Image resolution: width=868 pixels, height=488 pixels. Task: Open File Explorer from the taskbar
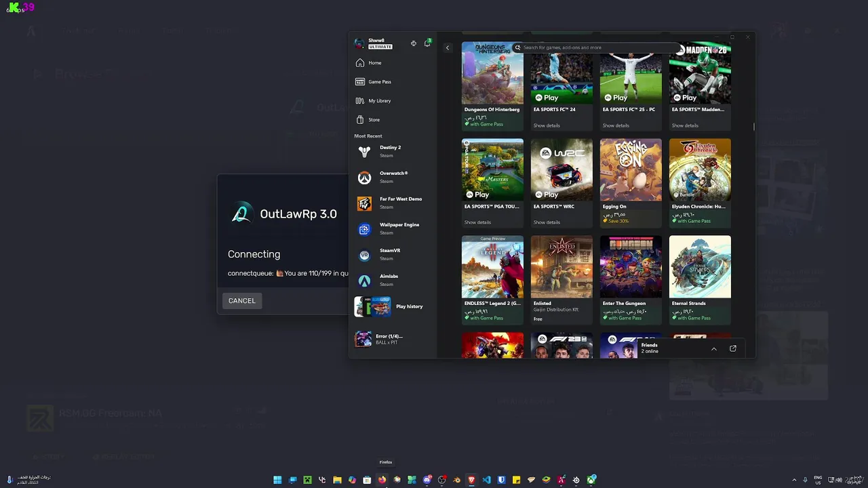pyautogui.click(x=337, y=480)
